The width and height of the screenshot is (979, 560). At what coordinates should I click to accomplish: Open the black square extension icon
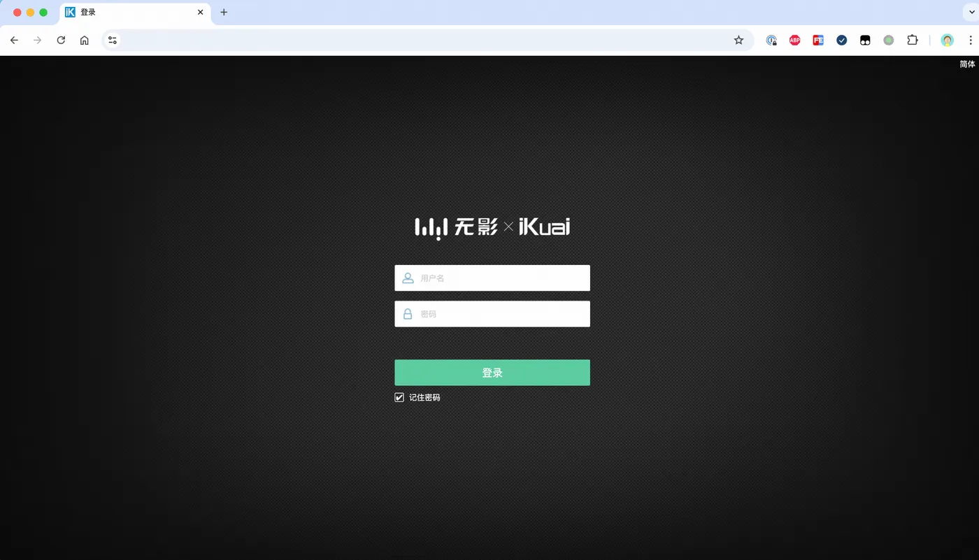(865, 41)
